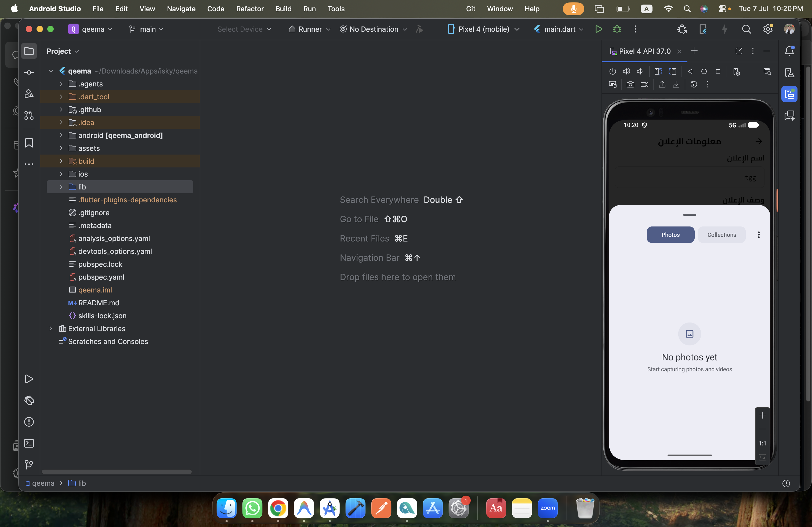Open the Commit tool window icon
Image resolution: width=812 pixels, height=527 pixels.
coord(29,72)
